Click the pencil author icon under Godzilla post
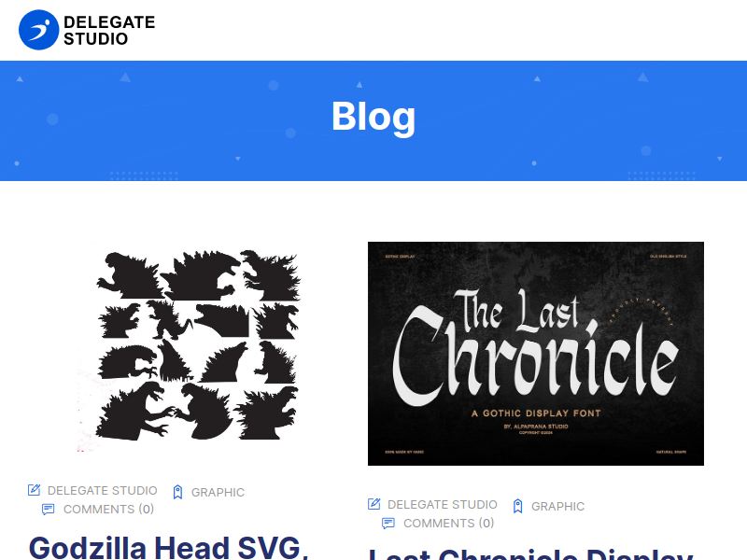Screen dimensions: 747x560 tap(35, 490)
